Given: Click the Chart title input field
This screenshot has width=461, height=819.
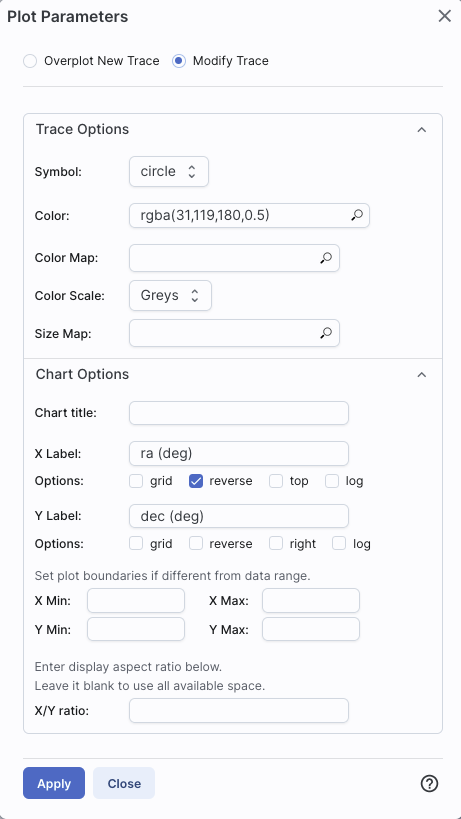Looking at the screenshot, I should click(239, 413).
